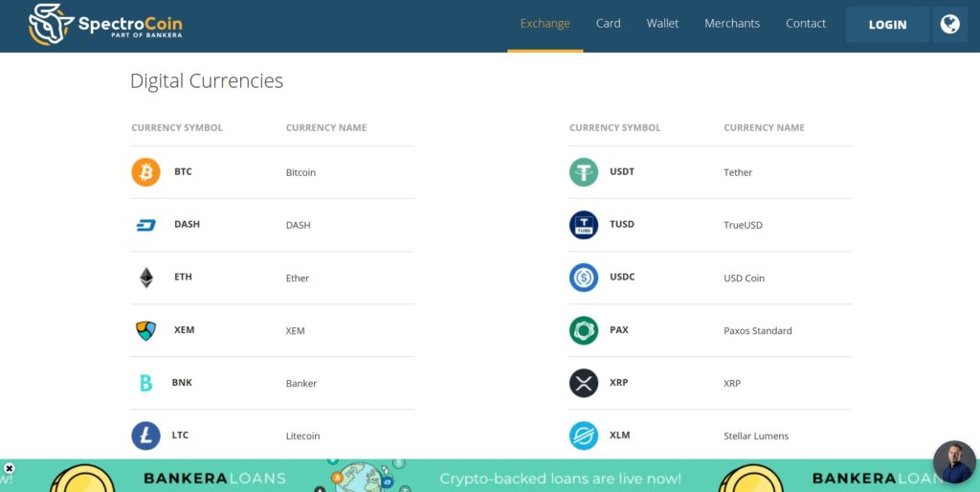Viewport: 980px width, 492px height.
Task: Click the Stellar Lumens XLM icon
Action: 584,436
